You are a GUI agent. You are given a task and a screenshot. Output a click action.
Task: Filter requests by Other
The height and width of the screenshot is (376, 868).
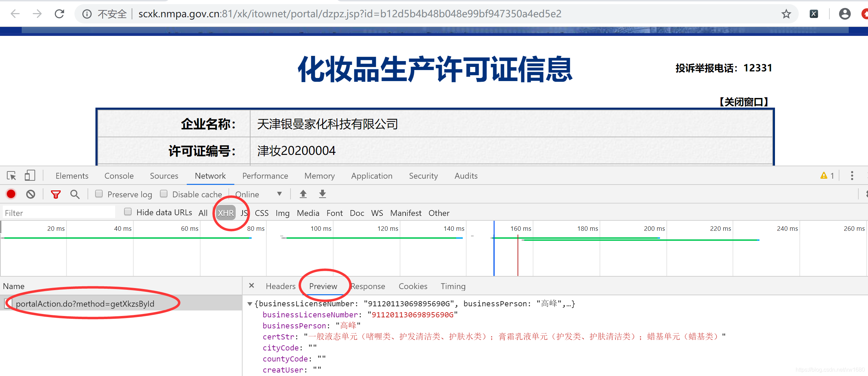[439, 213]
